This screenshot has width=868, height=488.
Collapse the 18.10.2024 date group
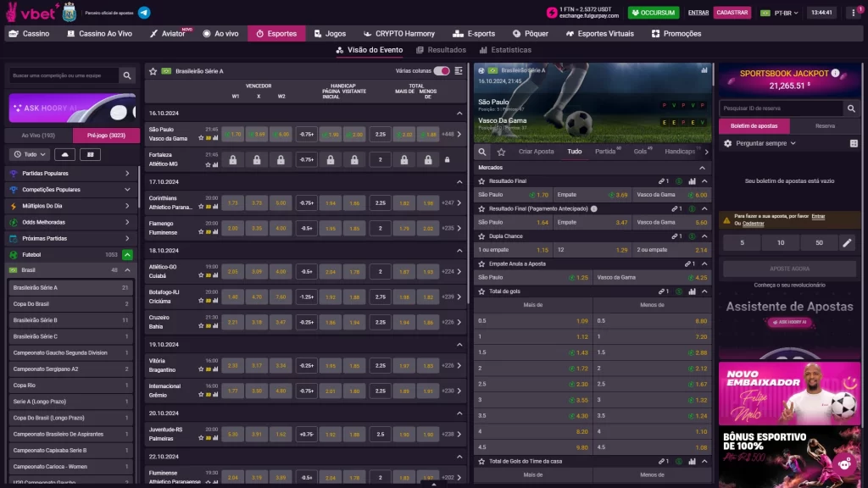click(459, 251)
